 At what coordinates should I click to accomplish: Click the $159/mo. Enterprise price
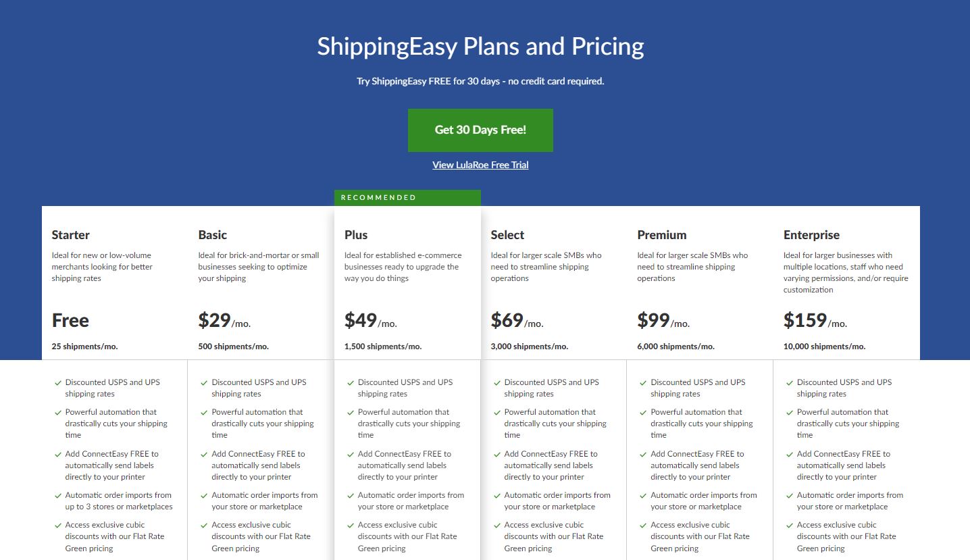pyautogui.click(x=815, y=320)
